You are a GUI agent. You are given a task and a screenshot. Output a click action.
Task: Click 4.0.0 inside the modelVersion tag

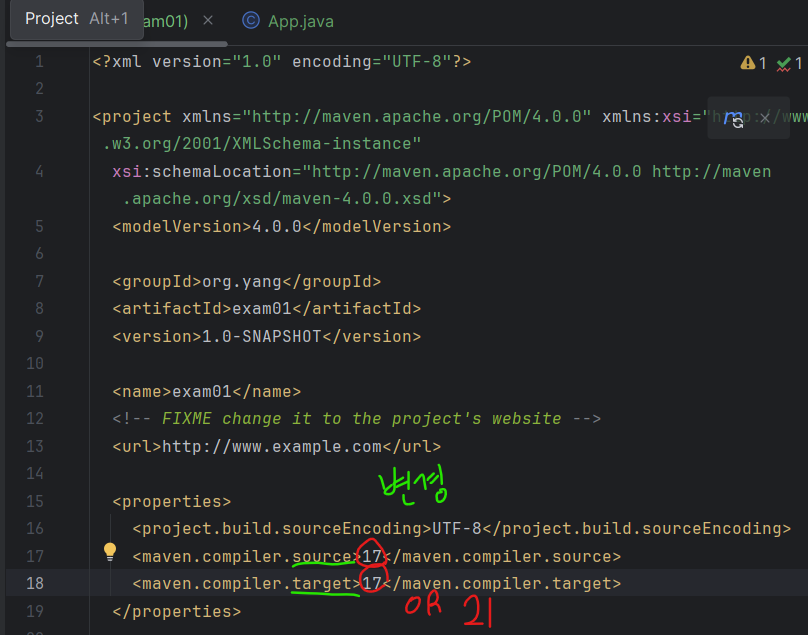coord(277,227)
